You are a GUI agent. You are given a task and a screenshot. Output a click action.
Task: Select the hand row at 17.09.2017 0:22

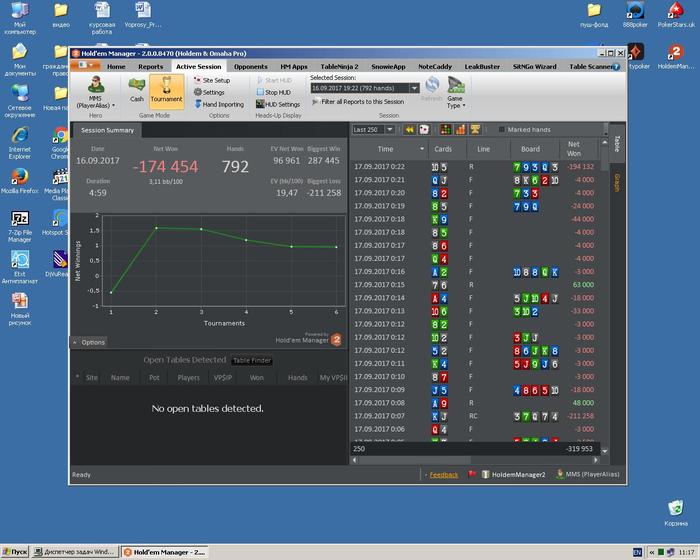pyautogui.click(x=475, y=167)
